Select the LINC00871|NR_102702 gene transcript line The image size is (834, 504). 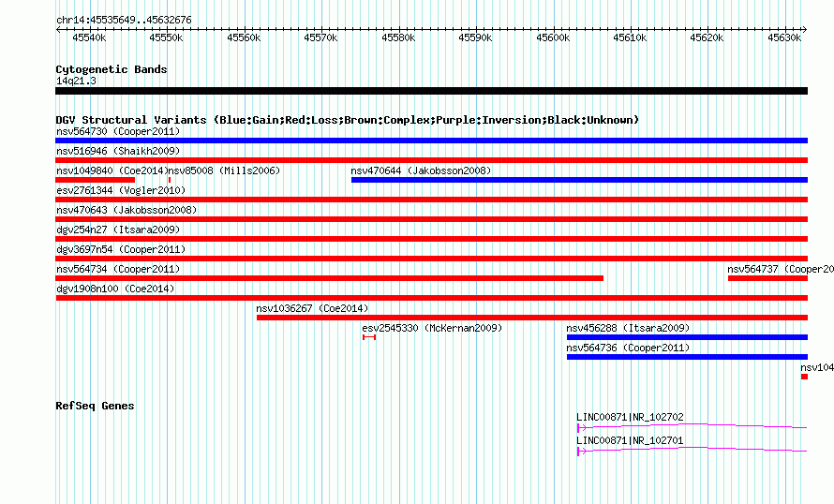692,427
